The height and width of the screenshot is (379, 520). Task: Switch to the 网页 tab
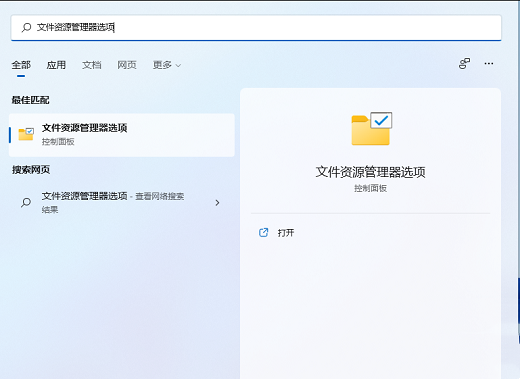(x=127, y=65)
